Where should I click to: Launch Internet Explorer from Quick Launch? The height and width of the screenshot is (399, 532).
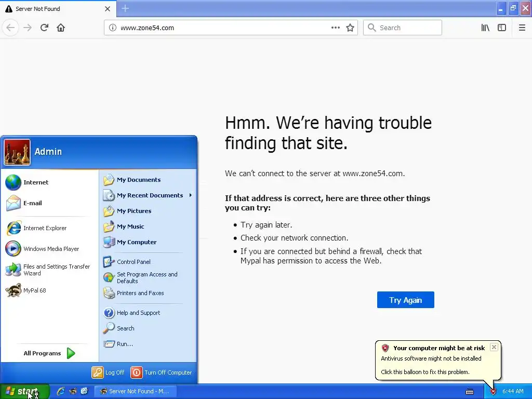tap(61, 391)
